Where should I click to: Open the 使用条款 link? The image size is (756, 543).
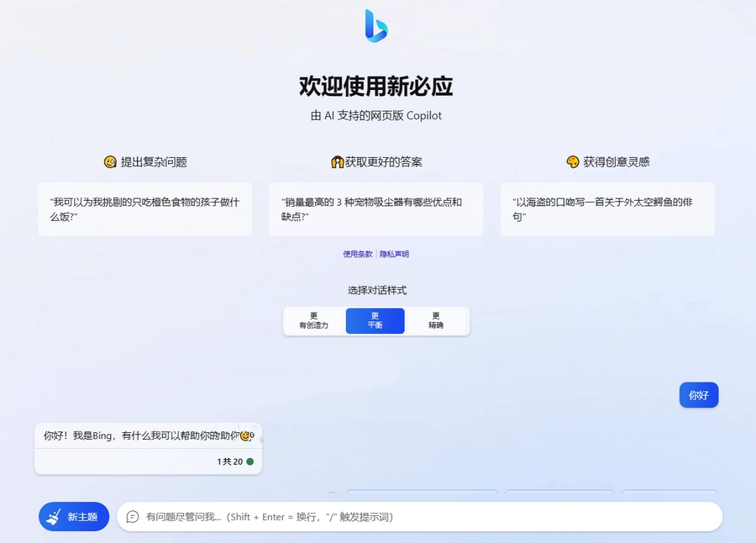357,254
